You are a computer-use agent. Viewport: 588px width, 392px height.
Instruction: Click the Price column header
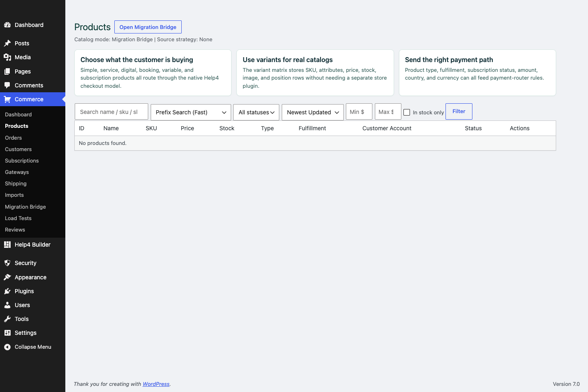coord(187,128)
